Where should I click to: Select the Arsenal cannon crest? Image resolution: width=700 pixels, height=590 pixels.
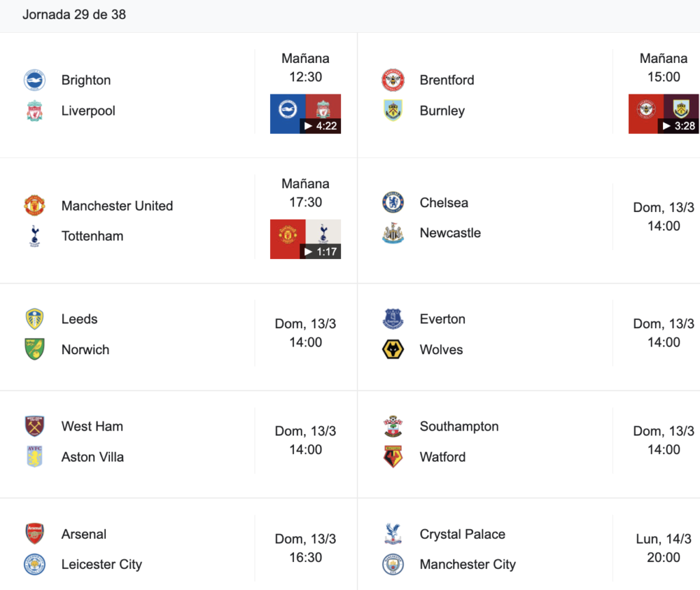34,534
